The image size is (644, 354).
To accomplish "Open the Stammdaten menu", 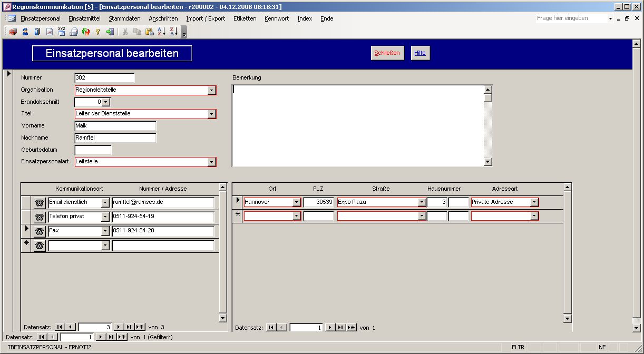I will coord(124,18).
